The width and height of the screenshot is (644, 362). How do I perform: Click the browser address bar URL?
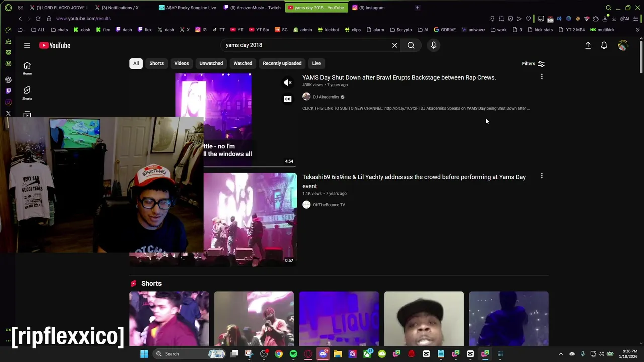84,19
